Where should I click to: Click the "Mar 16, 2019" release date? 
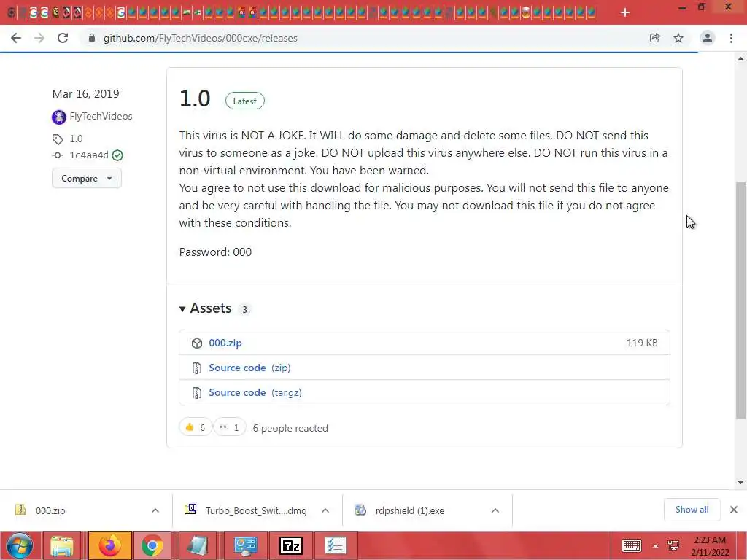86,94
